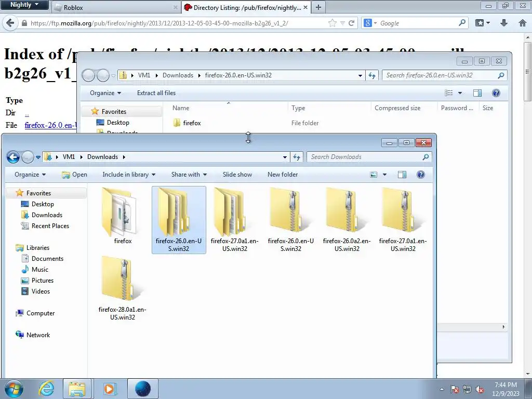Open Music library in navigation pane
The image size is (532, 399).
pos(39,270)
